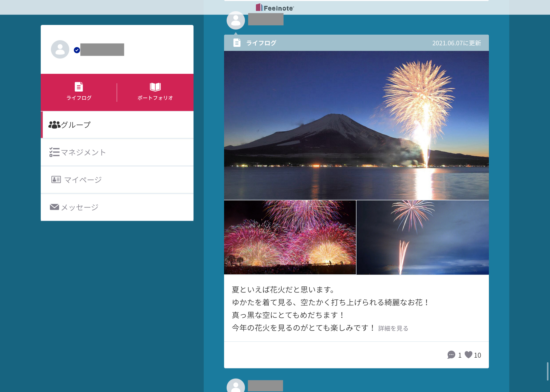Click the page scrollbar thumb
This screenshot has width=550, height=392.
[547, 371]
